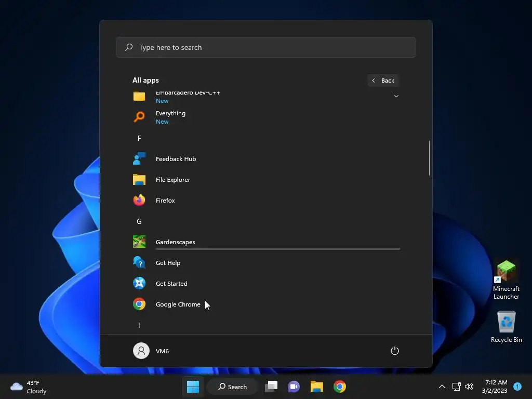Screen dimensions: 532x399
Task: Click the Get Help icon
Action: [x=139, y=262]
